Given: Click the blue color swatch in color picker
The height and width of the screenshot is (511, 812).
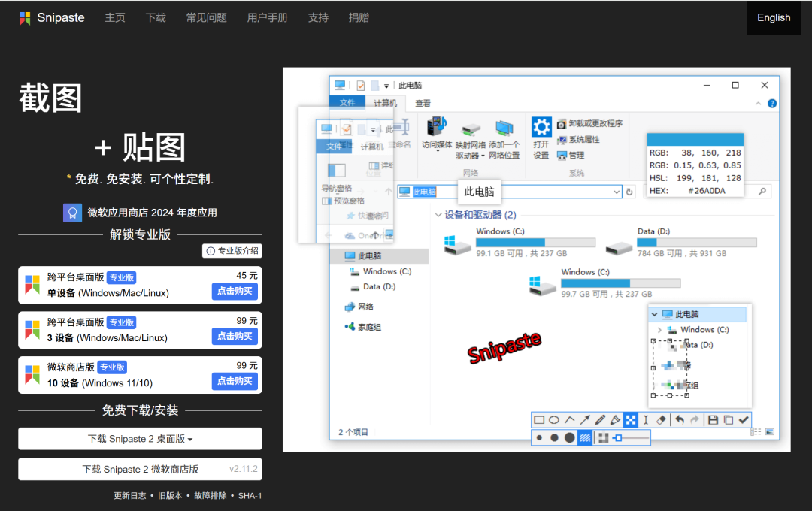Looking at the screenshot, I should 695,139.
